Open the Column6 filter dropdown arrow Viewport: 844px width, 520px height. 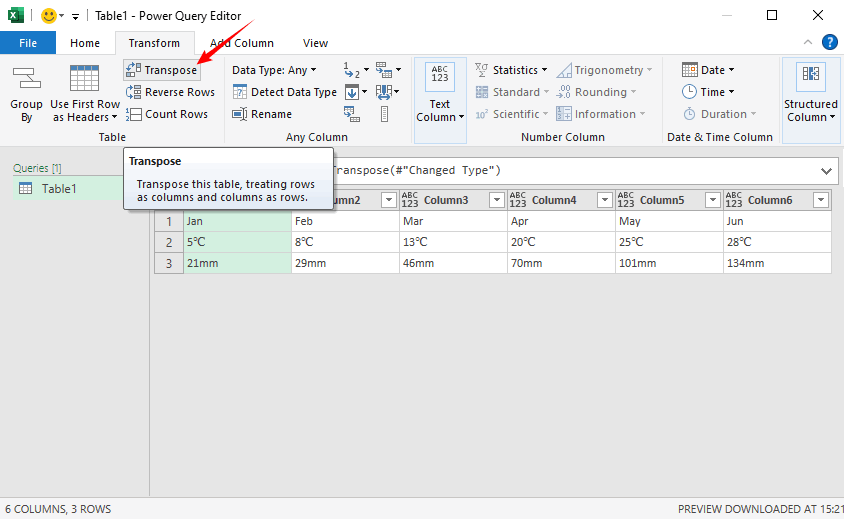click(x=821, y=200)
